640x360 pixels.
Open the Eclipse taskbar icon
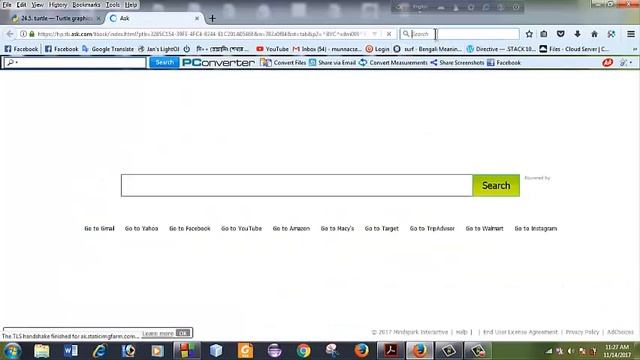tap(274, 351)
